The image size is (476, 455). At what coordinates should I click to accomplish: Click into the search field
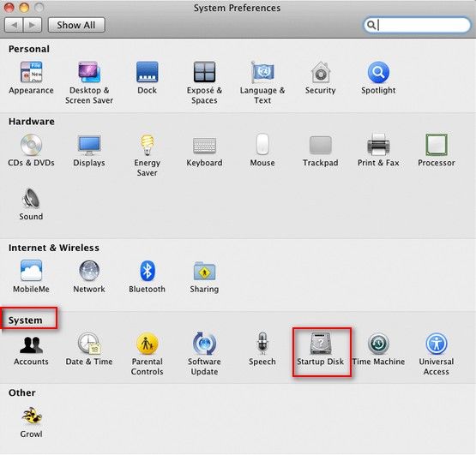(417, 25)
